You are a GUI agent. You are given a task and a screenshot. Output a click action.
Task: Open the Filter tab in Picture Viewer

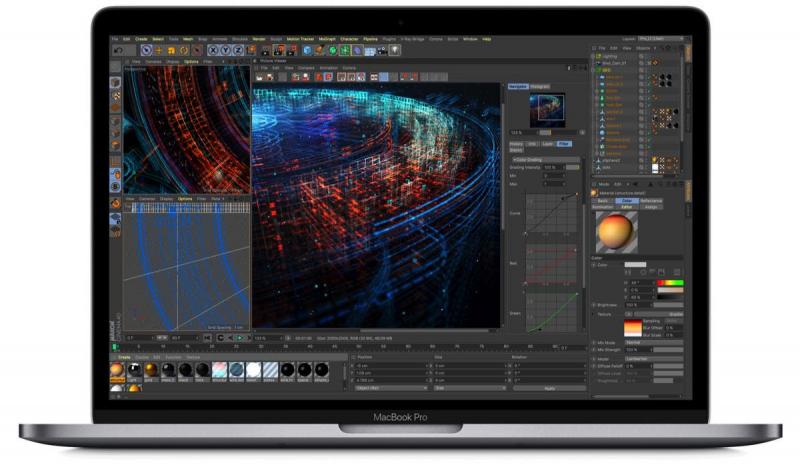click(x=564, y=144)
